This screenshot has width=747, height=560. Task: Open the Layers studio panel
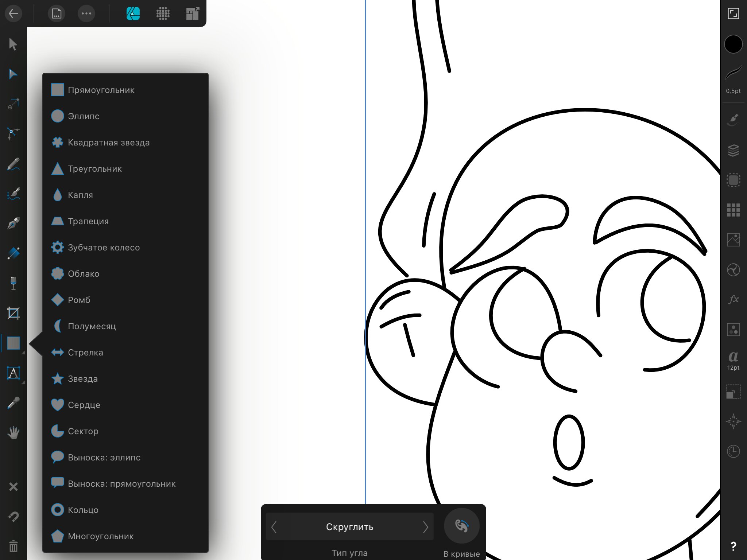pyautogui.click(x=733, y=150)
